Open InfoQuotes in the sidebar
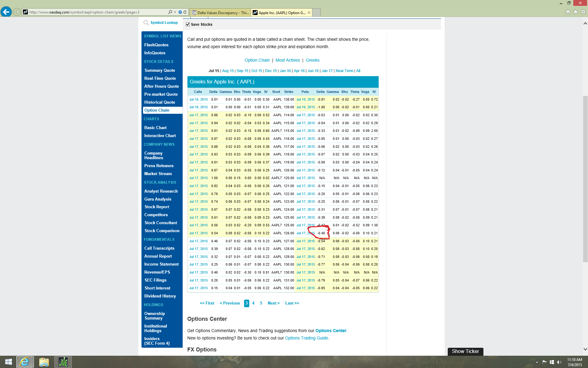Viewport: 588px width, 368px height. point(155,53)
